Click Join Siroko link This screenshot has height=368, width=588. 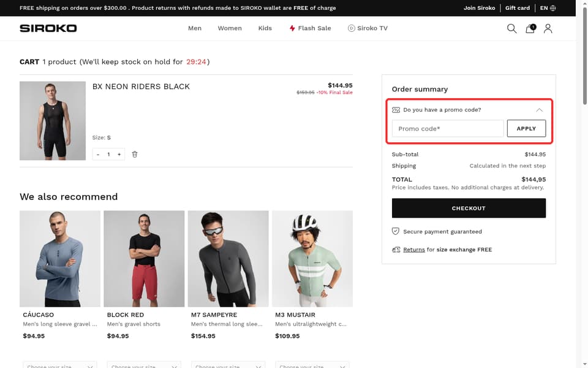coord(479,8)
